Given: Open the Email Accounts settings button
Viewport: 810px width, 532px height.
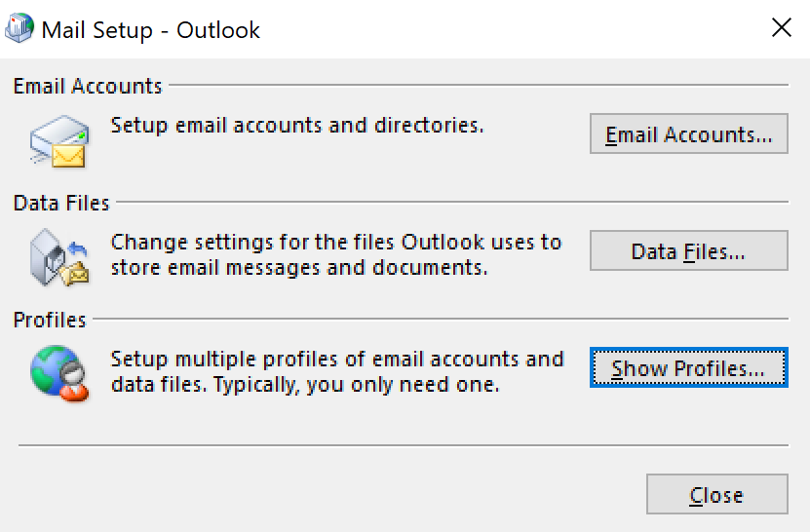Looking at the screenshot, I should [688, 133].
